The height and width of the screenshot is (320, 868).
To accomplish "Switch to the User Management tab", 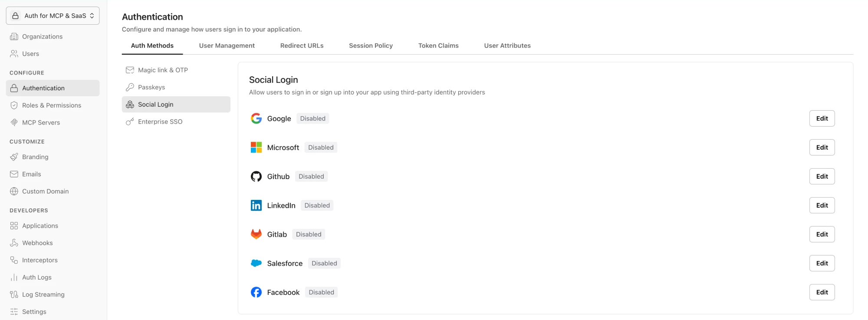I will pos(227,46).
